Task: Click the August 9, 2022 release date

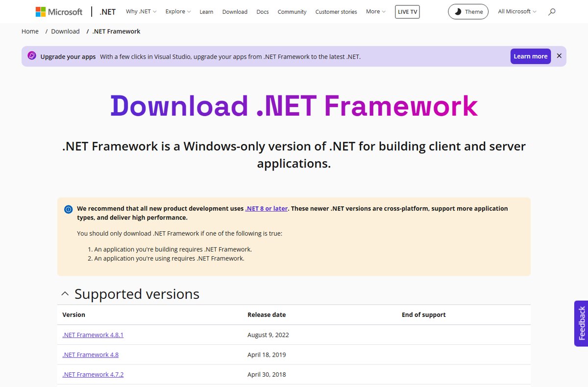Action: click(x=268, y=335)
